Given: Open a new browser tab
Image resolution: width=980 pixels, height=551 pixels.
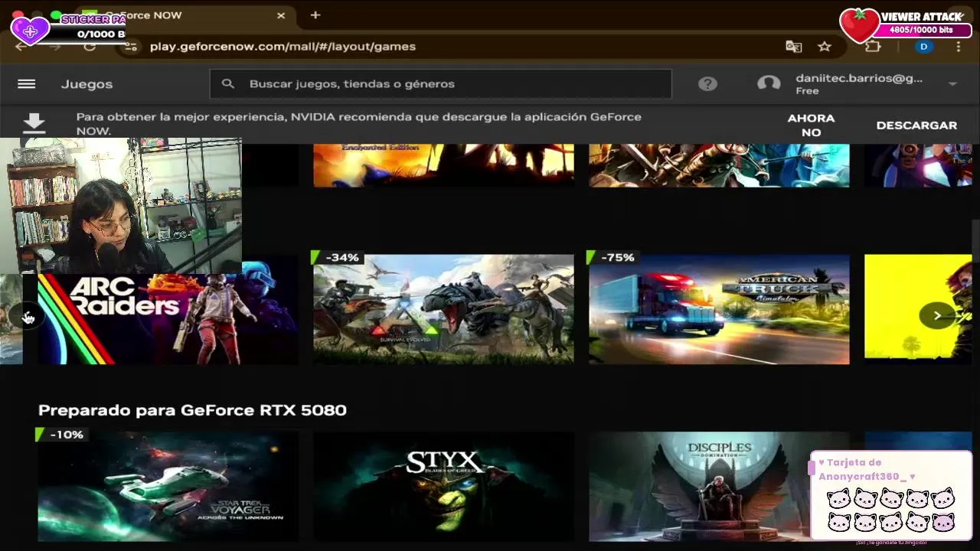Looking at the screenshot, I should click(315, 15).
